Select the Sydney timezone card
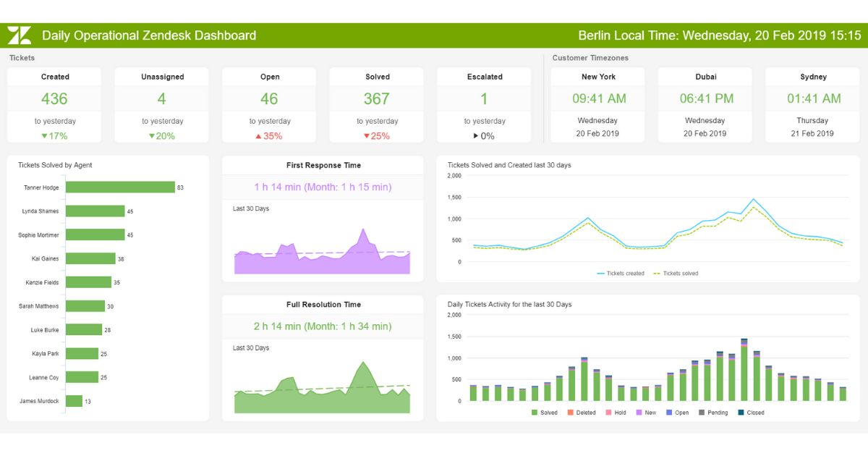Viewport: 868px width, 456px height. tap(813, 105)
